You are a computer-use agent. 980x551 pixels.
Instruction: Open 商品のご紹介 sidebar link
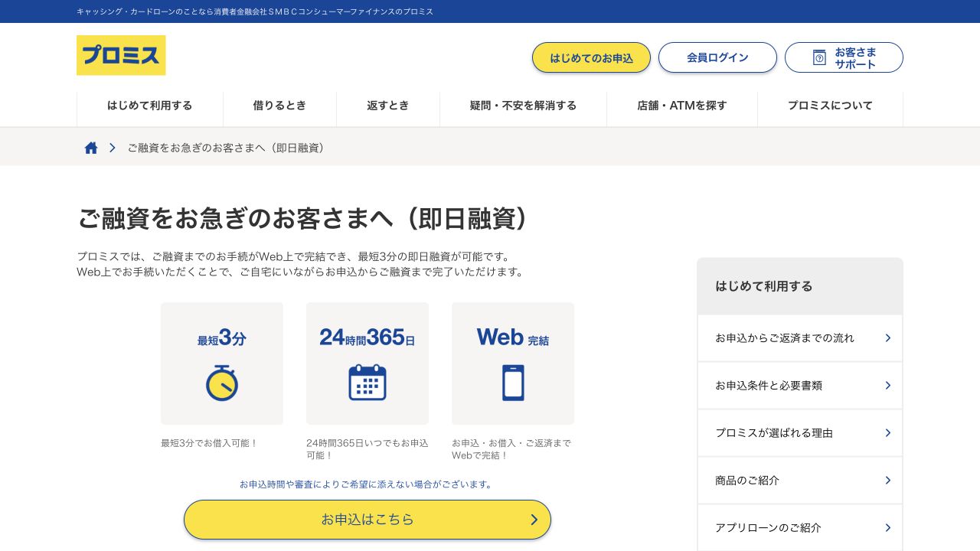click(x=800, y=481)
